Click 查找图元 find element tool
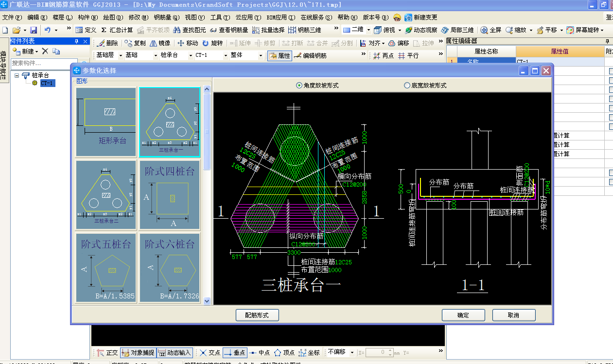Screen dimensions: 613x364 190,30
